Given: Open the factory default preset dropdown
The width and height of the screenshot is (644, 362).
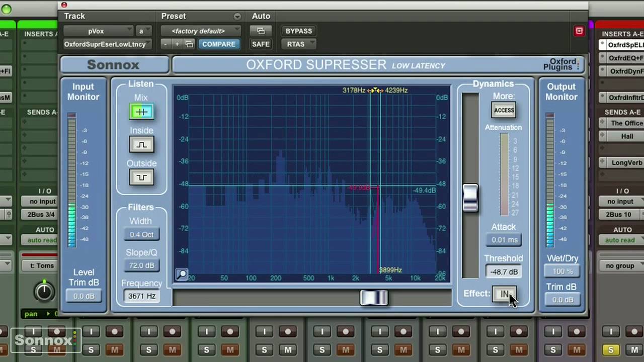Looking at the screenshot, I should [200, 31].
